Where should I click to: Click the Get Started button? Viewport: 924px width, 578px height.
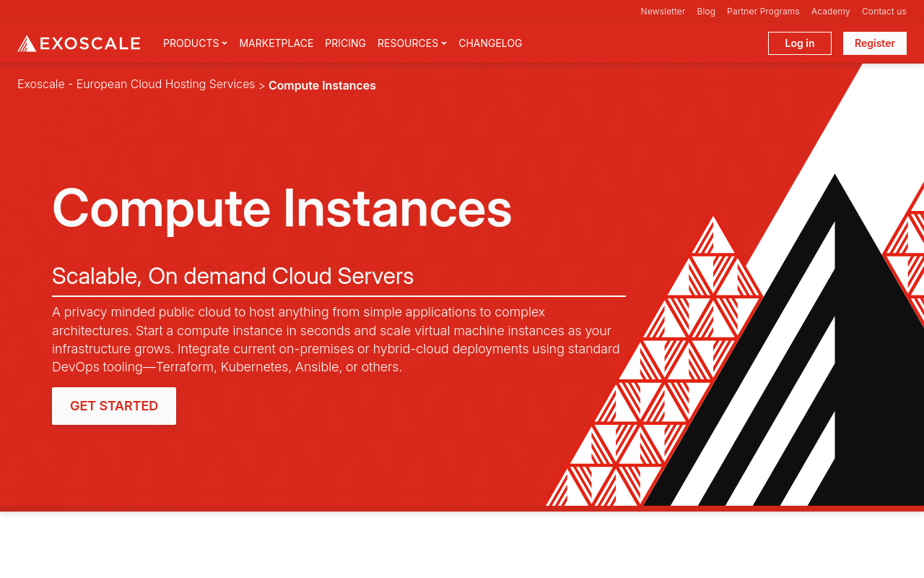[x=114, y=406]
